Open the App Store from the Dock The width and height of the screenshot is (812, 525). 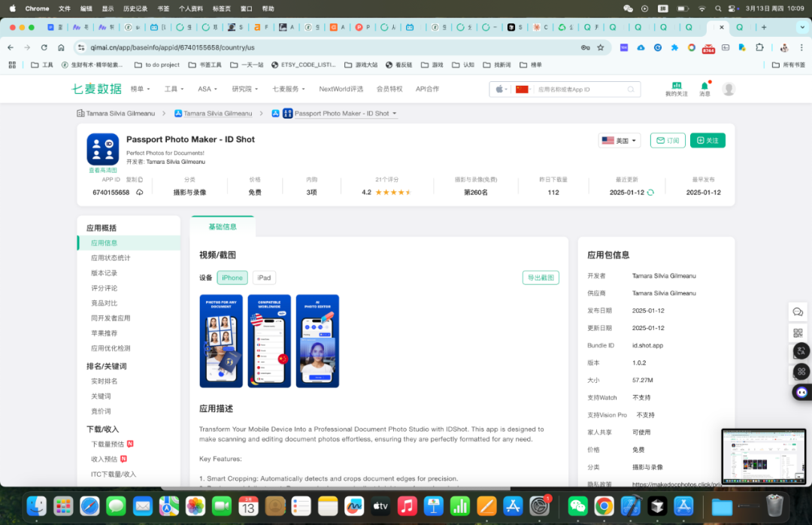[x=513, y=506]
